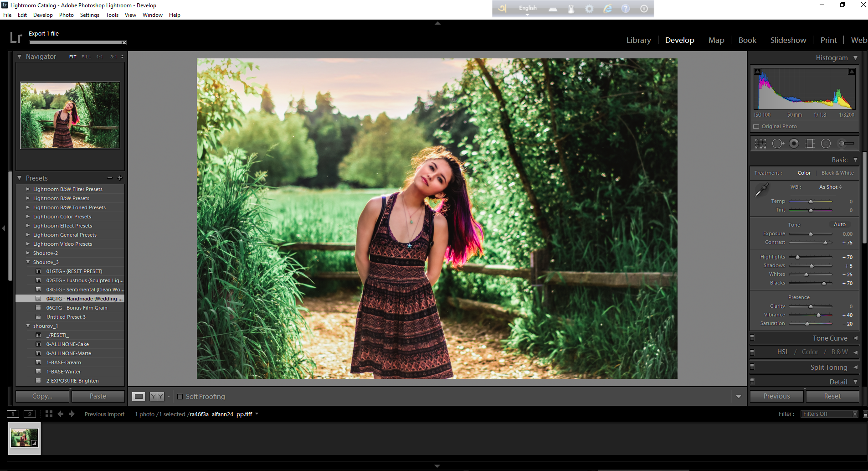Click the Paste settings button
Viewport: 868px width, 471px height.
(98, 396)
